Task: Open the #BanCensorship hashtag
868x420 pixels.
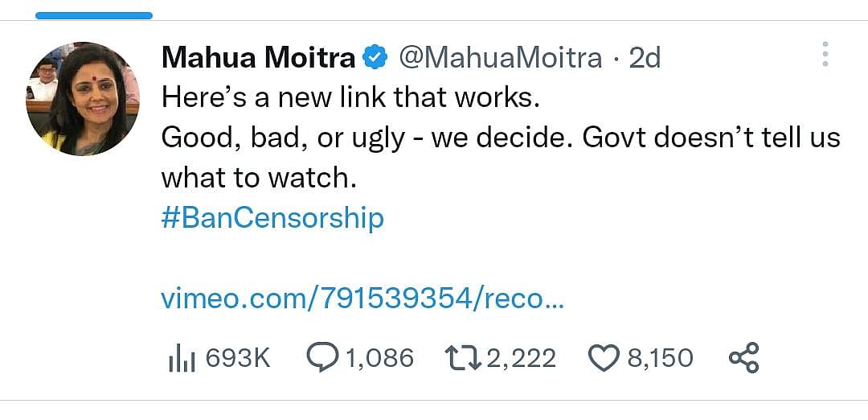Action: point(272,218)
